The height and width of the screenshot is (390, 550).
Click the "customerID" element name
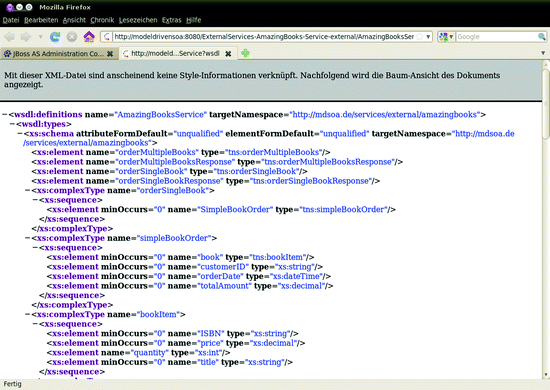click(x=223, y=267)
